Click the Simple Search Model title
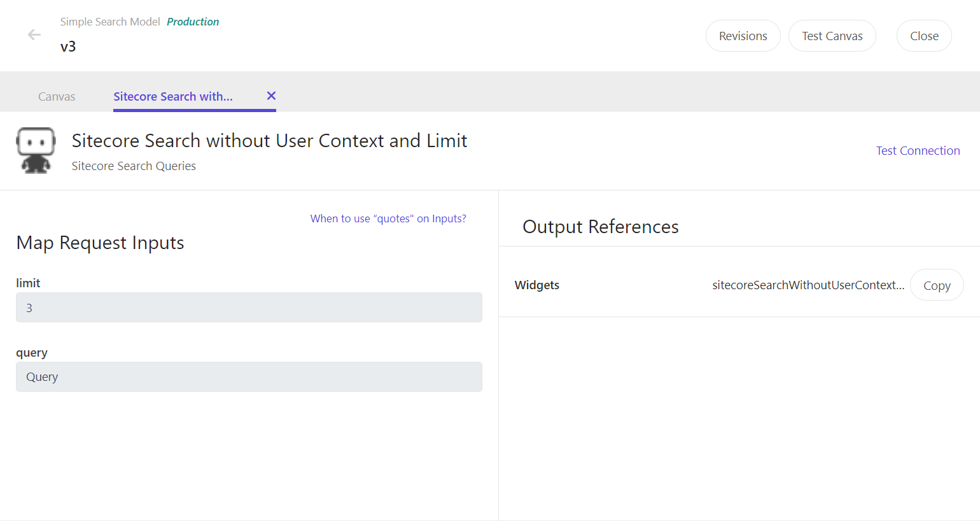 [109, 21]
